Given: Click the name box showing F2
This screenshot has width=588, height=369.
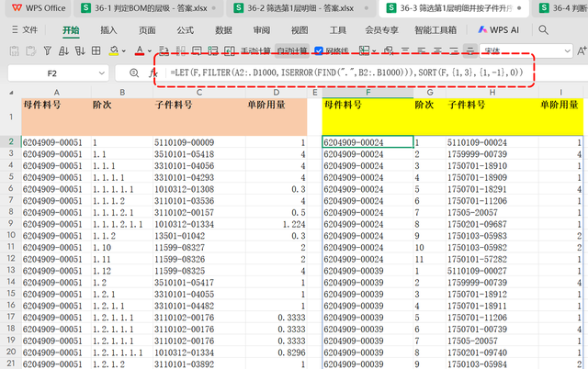Looking at the screenshot, I should tap(52, 73).
